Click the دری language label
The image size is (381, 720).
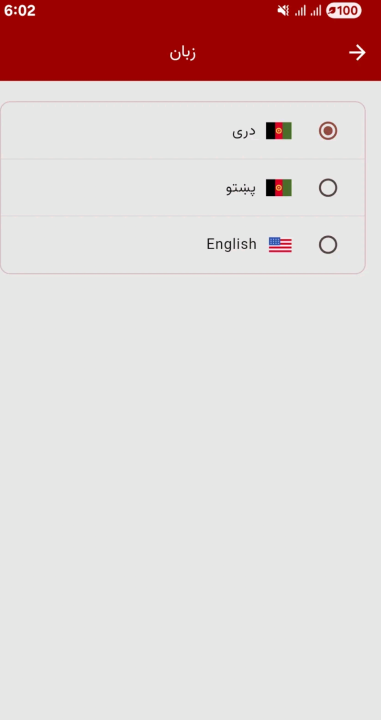(244, 132)
